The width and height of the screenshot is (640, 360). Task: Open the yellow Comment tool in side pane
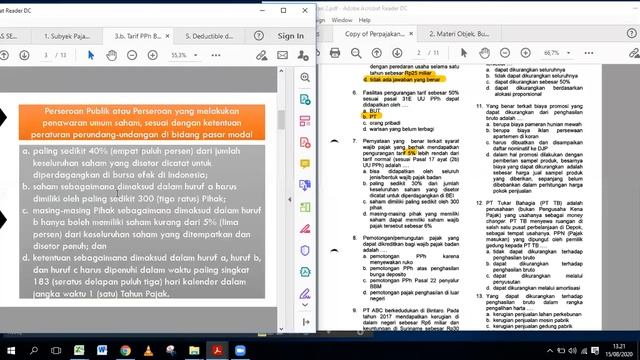tap(305, 164)
